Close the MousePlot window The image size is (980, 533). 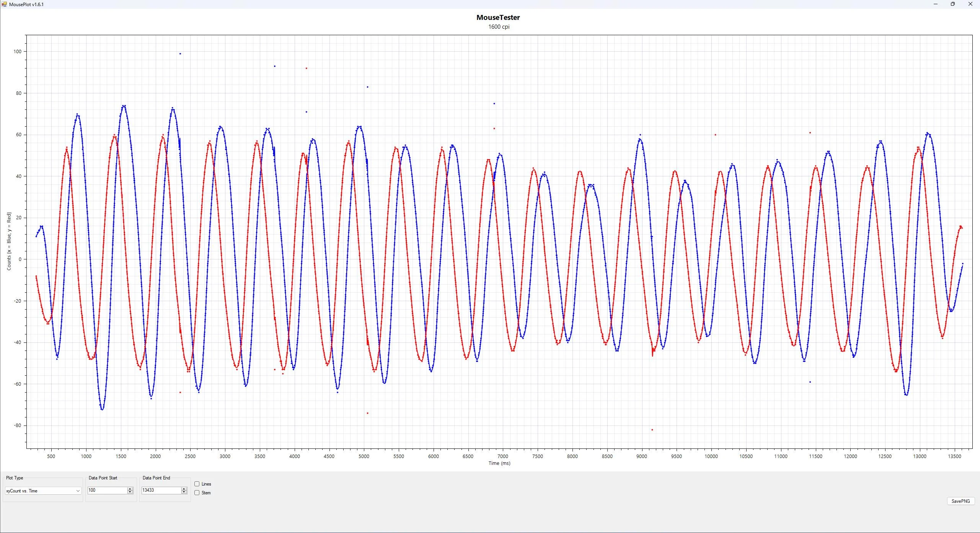coord(970,4)
